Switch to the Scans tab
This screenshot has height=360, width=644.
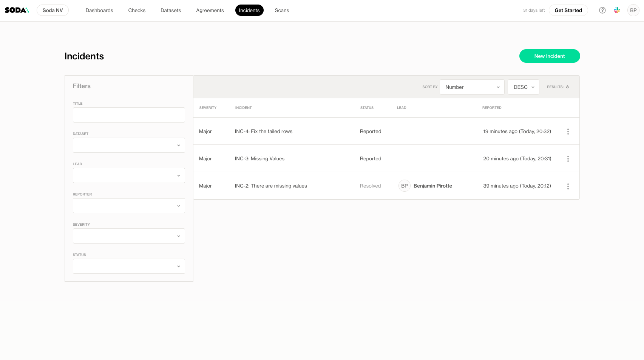pyautogui.click(x=282, y=10)
